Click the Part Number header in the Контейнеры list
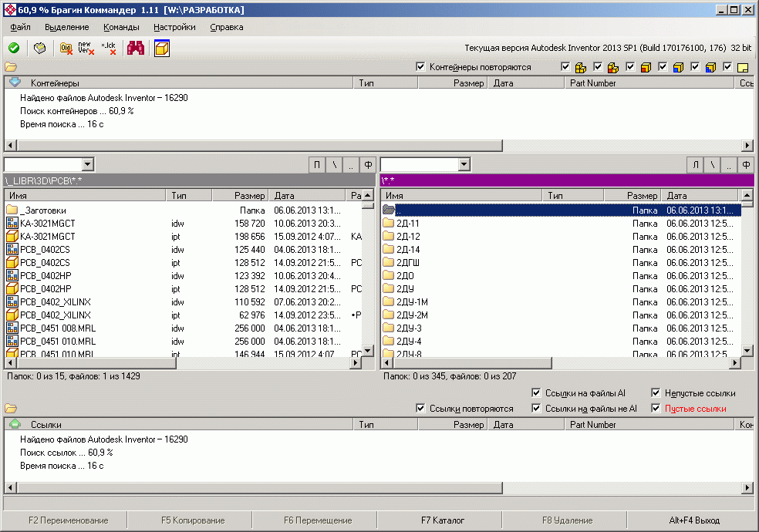 click(x=649, y=83)
